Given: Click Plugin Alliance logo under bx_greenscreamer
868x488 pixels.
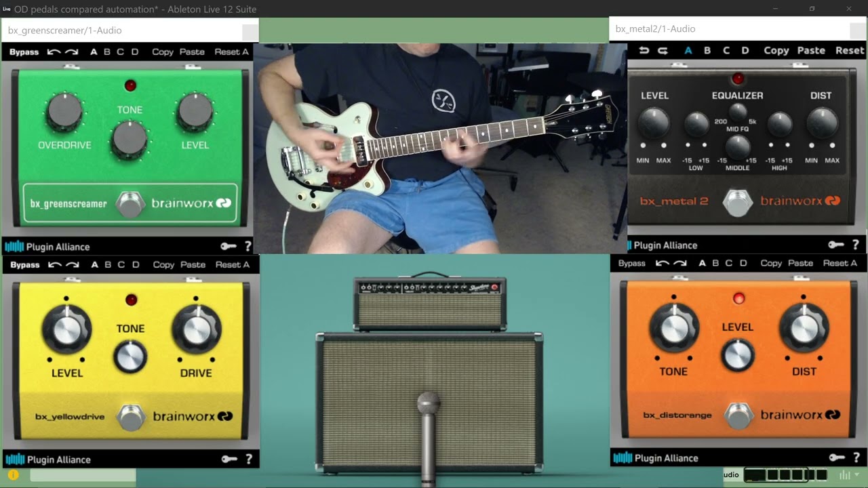Looking at the screenshot, I should click(47, 247).
